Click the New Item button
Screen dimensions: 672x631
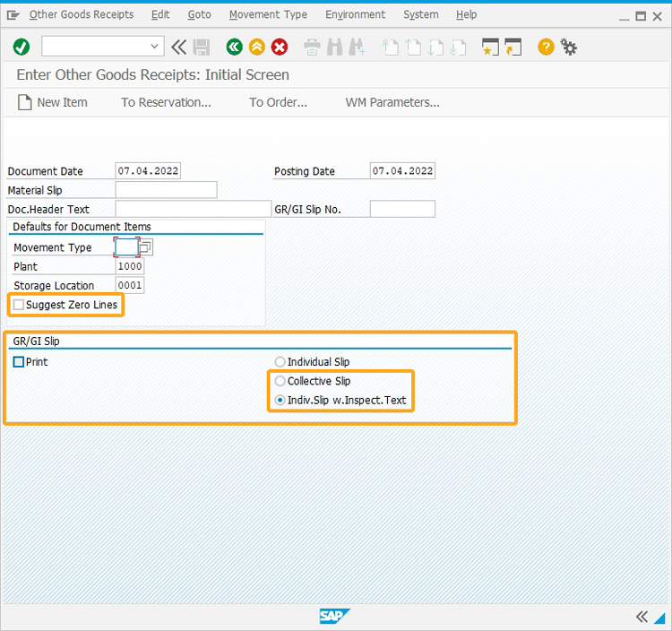52,102
